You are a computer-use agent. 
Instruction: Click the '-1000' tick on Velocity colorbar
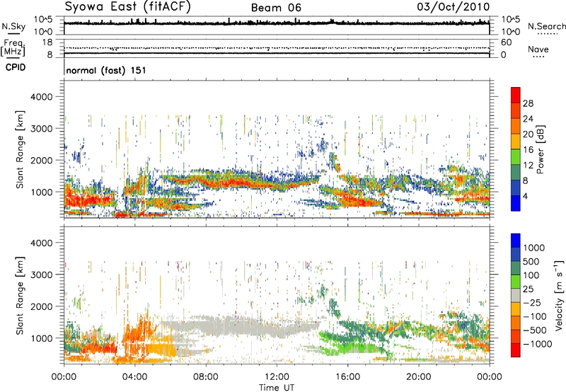point(537,344)
